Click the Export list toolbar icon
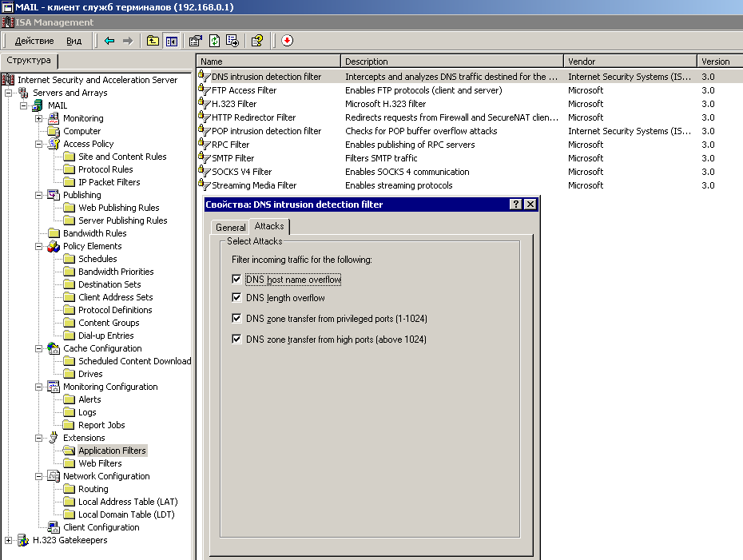 pyautogui.click(x=232, y=41)
